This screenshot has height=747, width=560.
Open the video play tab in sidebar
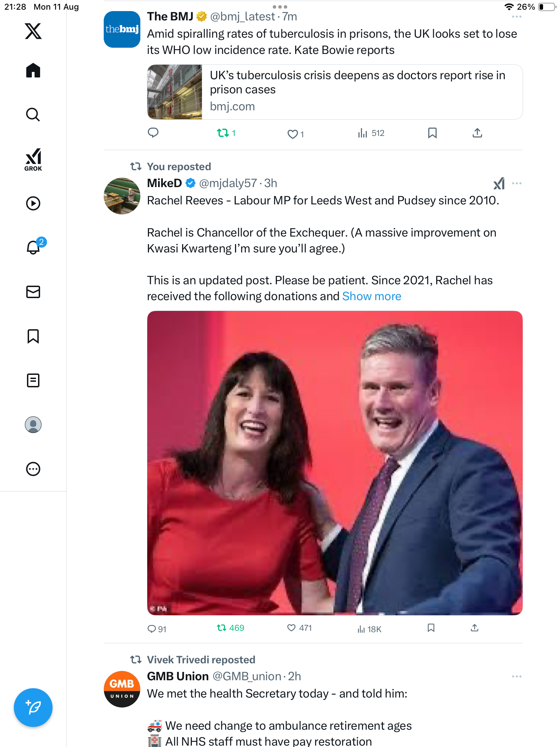33,203
